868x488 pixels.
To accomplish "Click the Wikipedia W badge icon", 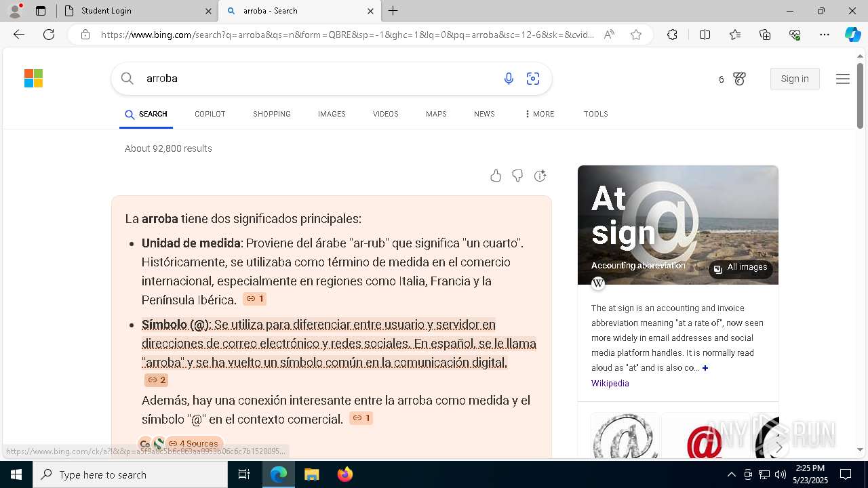I will tap(598, 283).
